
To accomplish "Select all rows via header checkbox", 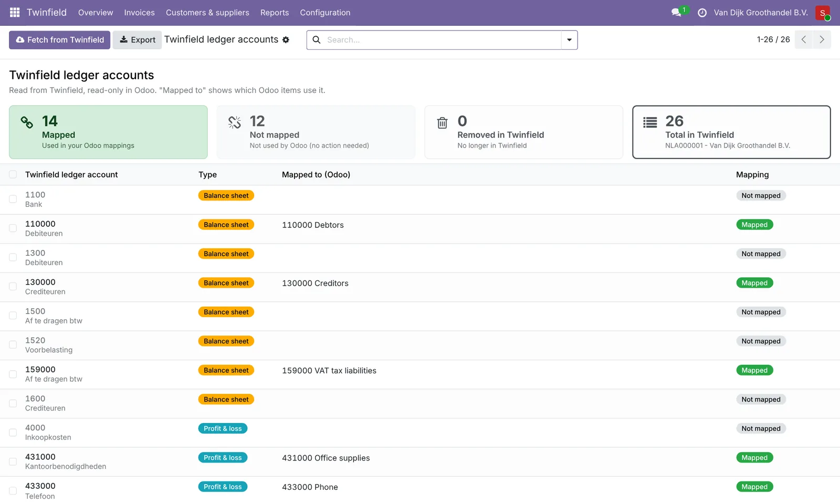I will (13, 174).
